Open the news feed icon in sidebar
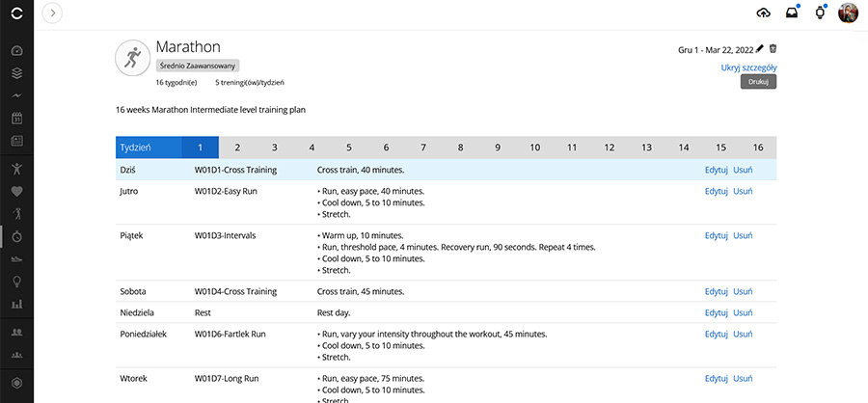Viewport: 868px width, 403px height. [16, 140]
